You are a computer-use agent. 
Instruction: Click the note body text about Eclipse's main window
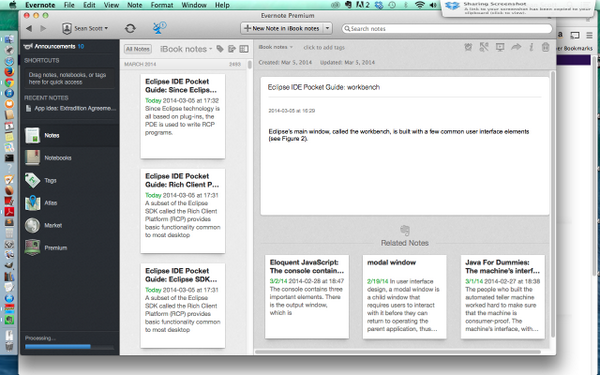[x=399, y=135]
